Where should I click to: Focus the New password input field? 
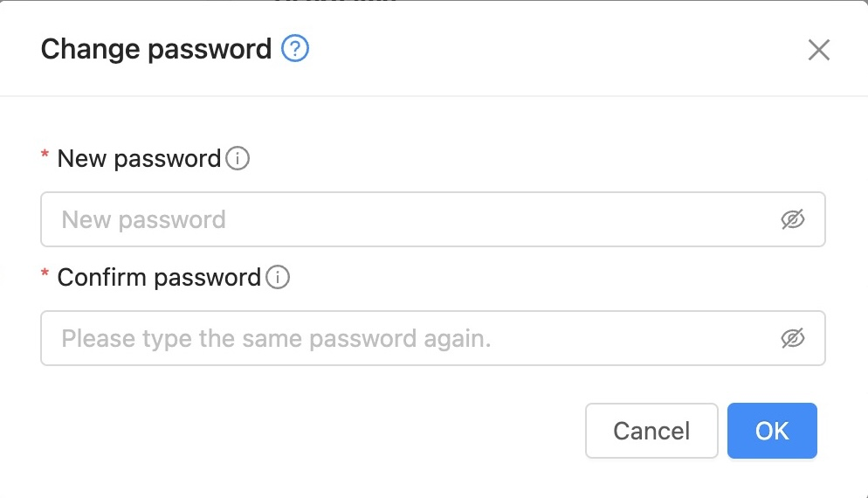point(410,219)
